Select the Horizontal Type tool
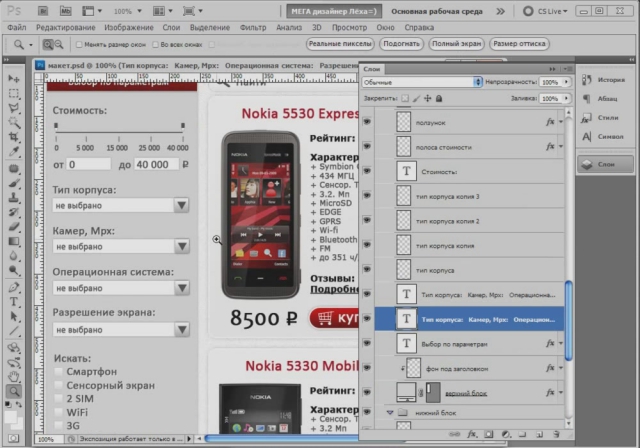The height and width of the screenshot is (448, 640). pos(14,302)
